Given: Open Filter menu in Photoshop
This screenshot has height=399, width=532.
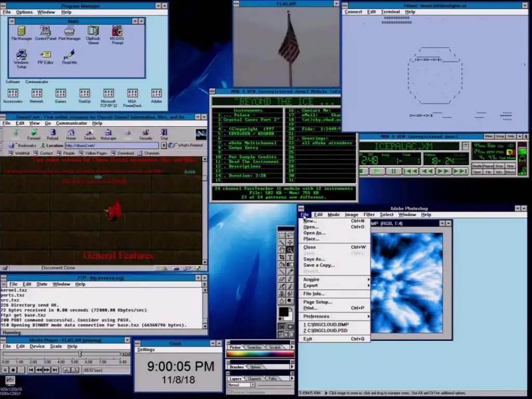Looking at the screenshot, I should pos(369,215).
